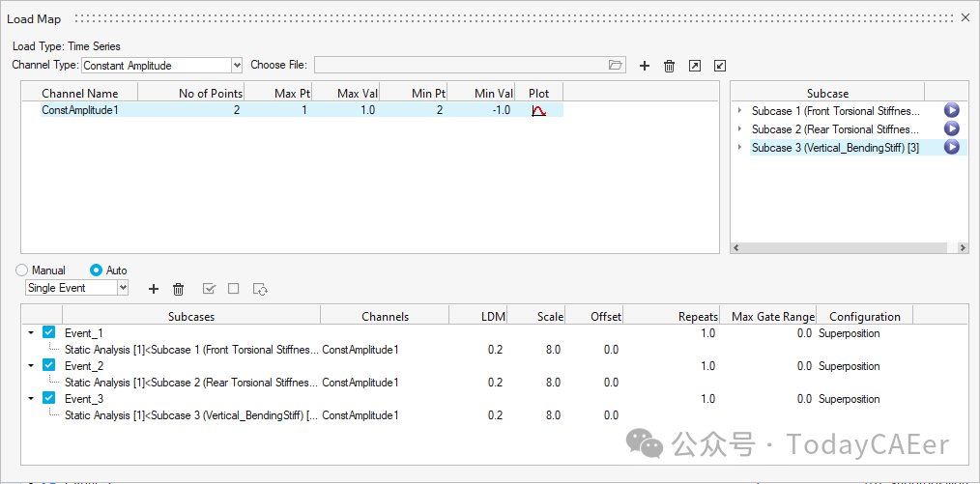980x484 pixels.
Task: Click LDM value 0.2 under Event_2
Action: click(x=495, y=383)
